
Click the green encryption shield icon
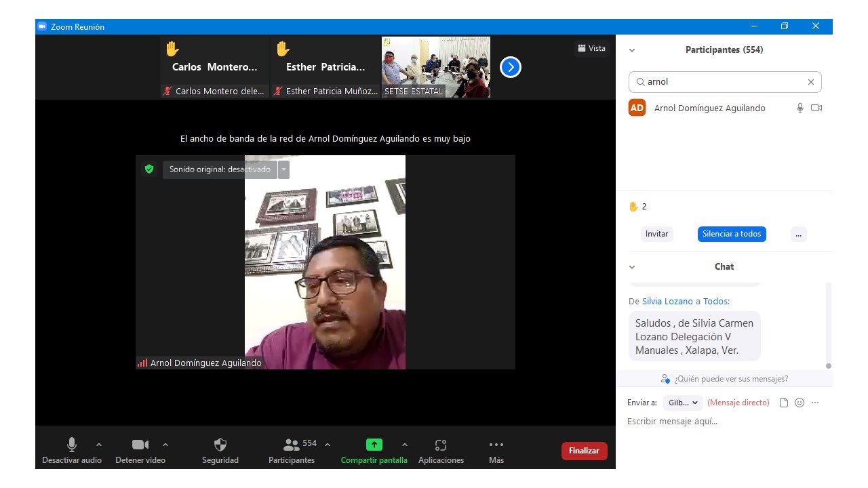pos(149,169)
